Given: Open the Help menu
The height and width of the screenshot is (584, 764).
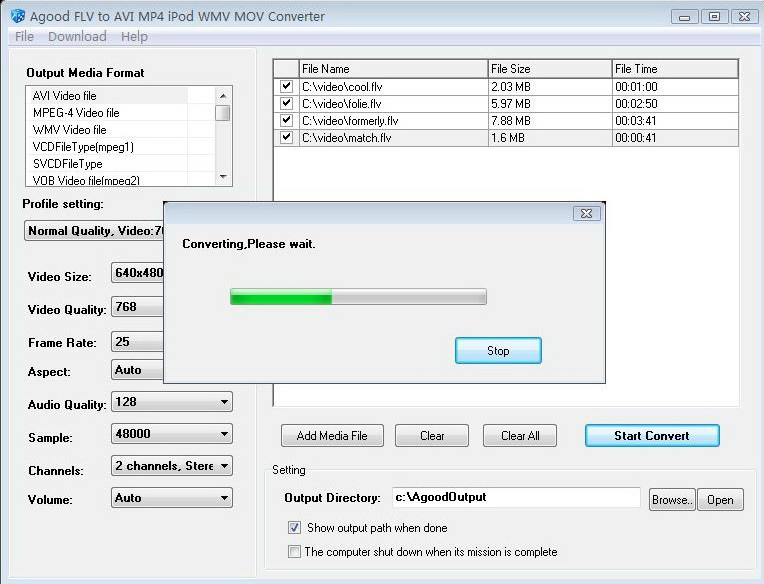Looking at the screenshot, I should click(x=134, y=37).
